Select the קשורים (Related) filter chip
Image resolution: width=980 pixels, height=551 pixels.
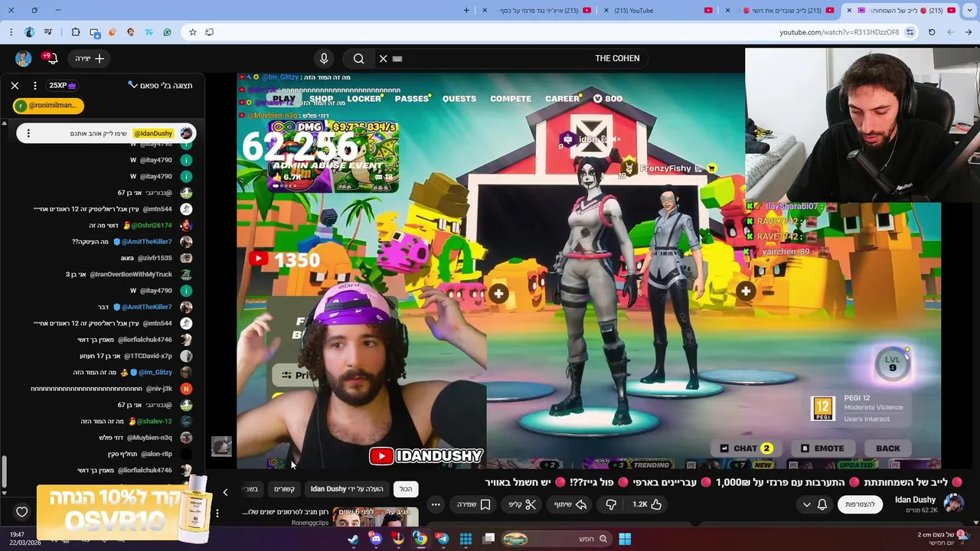tap(285, 489)
